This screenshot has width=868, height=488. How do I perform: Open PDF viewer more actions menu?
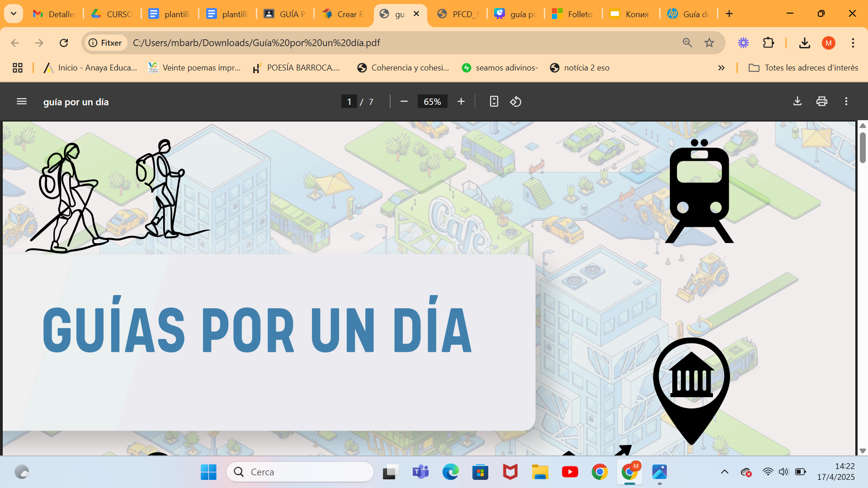coord(846,101)
